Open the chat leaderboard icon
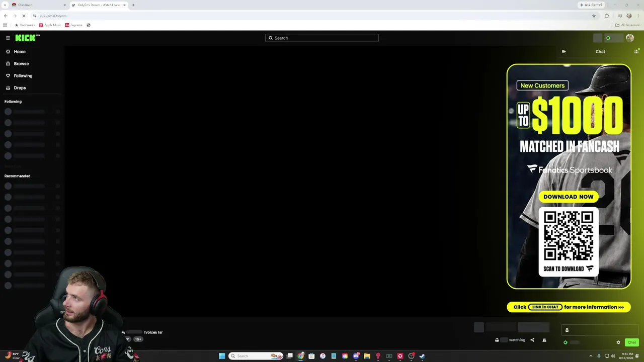The width and height of the screenshot is (644, 362). 636,51
